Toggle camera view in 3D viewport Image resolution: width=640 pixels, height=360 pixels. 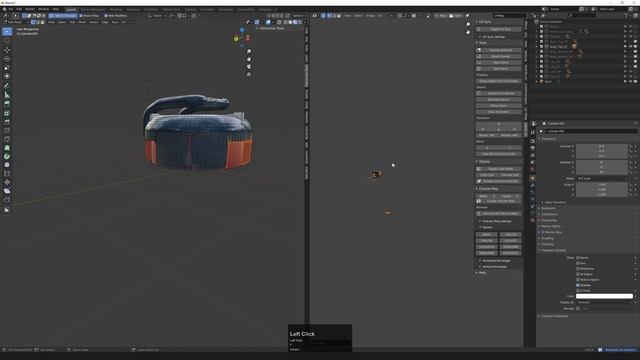click(249, 67)
